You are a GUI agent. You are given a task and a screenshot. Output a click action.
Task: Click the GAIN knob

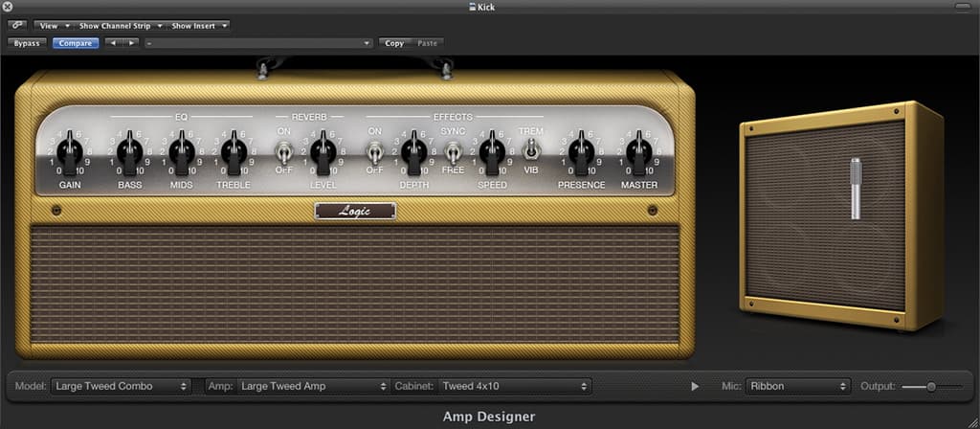click(69, 152)
